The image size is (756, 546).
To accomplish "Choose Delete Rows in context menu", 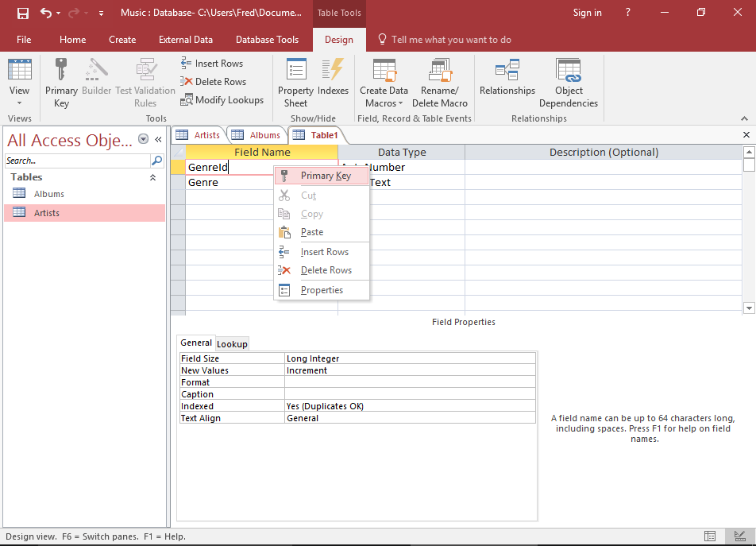I will click(x=322, y=270).
